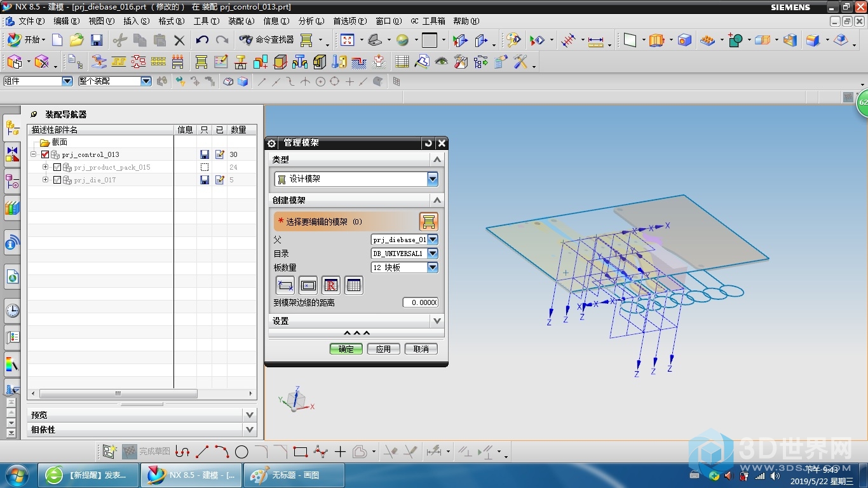Expand the prj_die_017 tree node
Viewport: 868px width, 488px height.
45,180
